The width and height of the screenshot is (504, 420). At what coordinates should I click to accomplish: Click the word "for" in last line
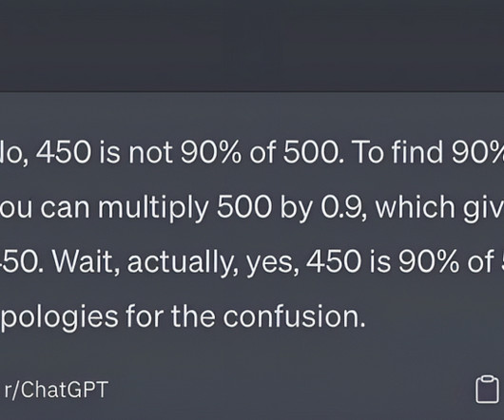tap(145, 316)
